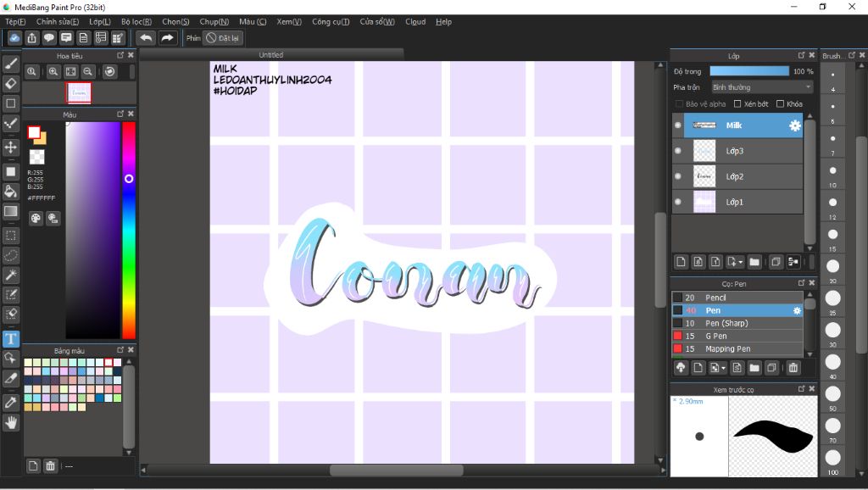Open the Pha trộn blend mode dropdown
The width and height of the screenshot is (868, 490).
762,87
